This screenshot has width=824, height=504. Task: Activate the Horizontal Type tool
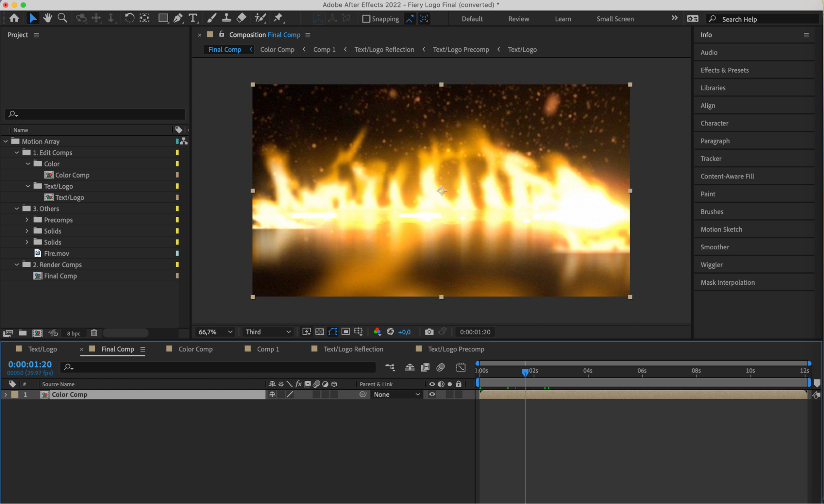click(193, 18)
